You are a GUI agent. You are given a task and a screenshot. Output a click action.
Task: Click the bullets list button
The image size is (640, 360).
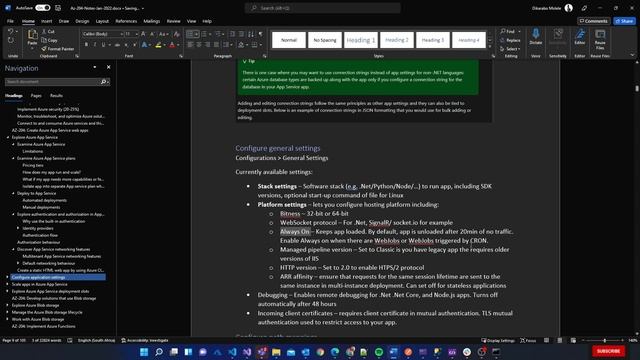coord(190,34)
